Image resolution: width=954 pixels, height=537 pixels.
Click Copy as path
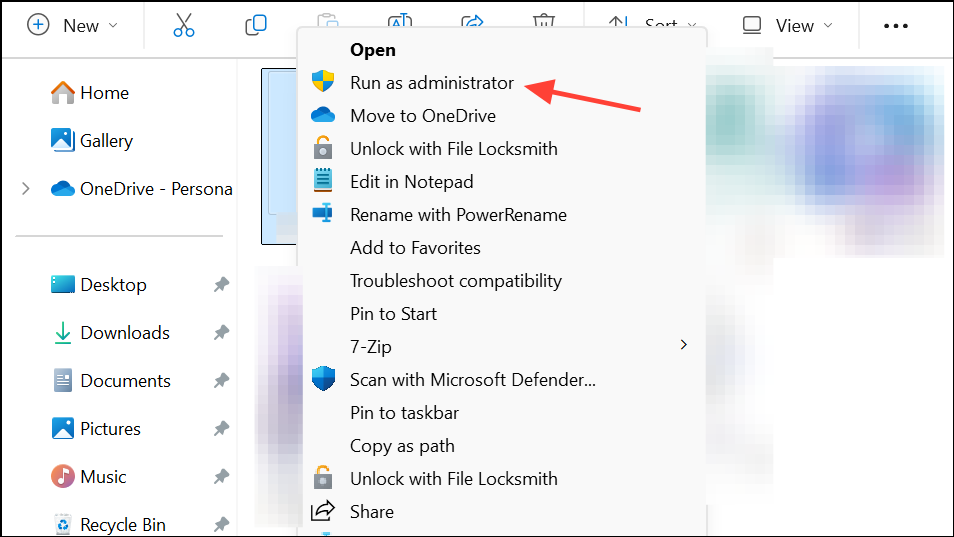(402, 446)
